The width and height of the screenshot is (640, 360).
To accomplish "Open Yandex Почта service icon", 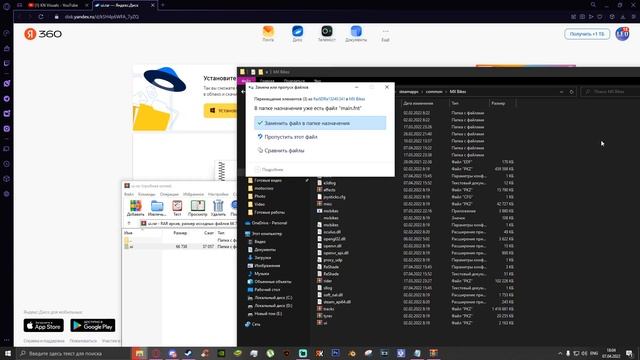I will click(268, 33).
